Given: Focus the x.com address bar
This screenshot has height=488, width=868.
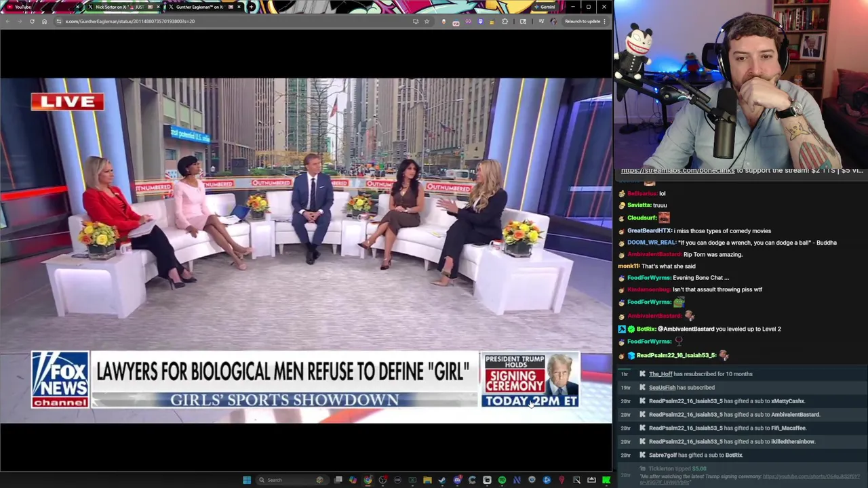Looking at the screenshot, I should [x=231, y=21].
